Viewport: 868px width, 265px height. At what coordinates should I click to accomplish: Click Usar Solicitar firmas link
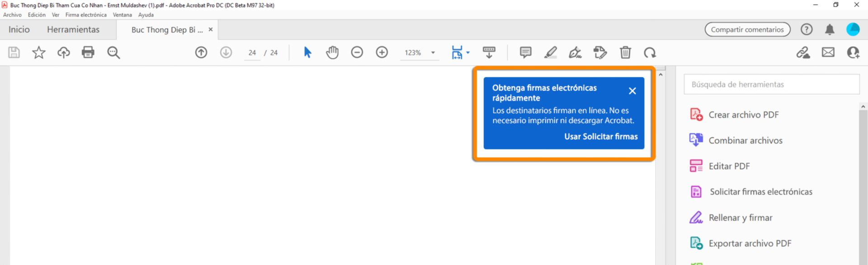[x=601, y=136]
